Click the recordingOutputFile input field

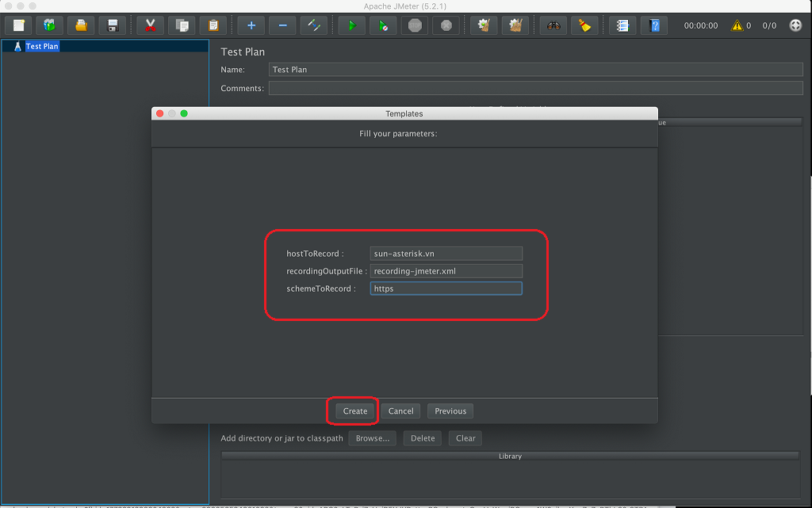pyautogui.click(x=446, y=271)
